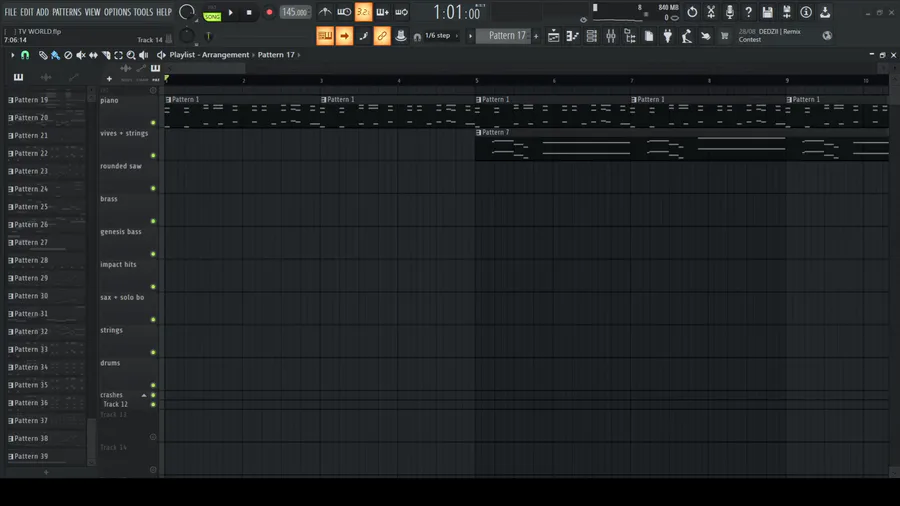This screenshot has height=506, width=900.
Task: Select the Mute tool in playlist toolbar
Action: pyautogui.click(x=81, y=55)
